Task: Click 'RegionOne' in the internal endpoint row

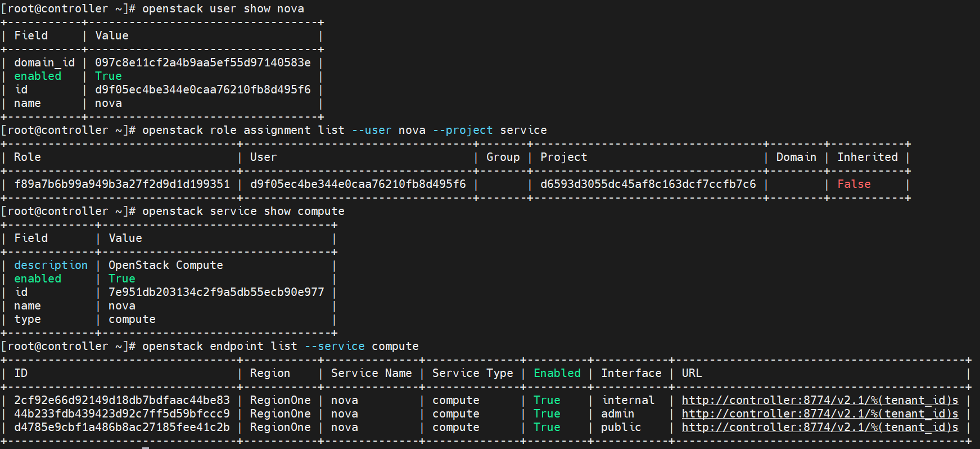Action: 281,400
